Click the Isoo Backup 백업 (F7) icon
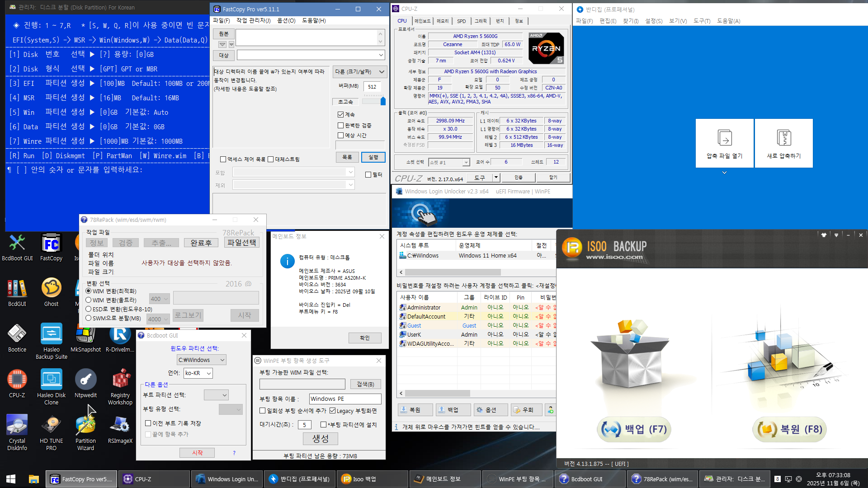The width and height of the screenshot is (868, 488). pyautogui.click(x=633, y=429)
